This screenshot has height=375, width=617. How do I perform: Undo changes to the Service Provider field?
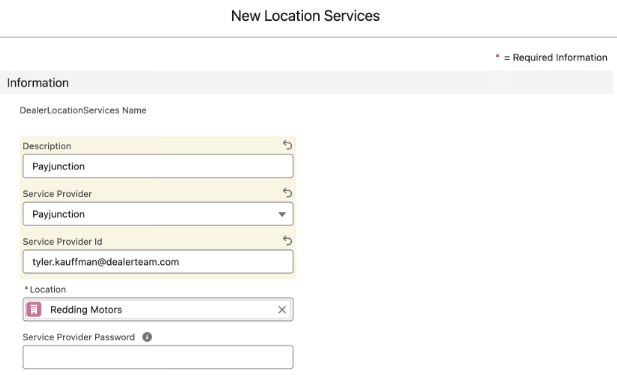click(287, 193)
